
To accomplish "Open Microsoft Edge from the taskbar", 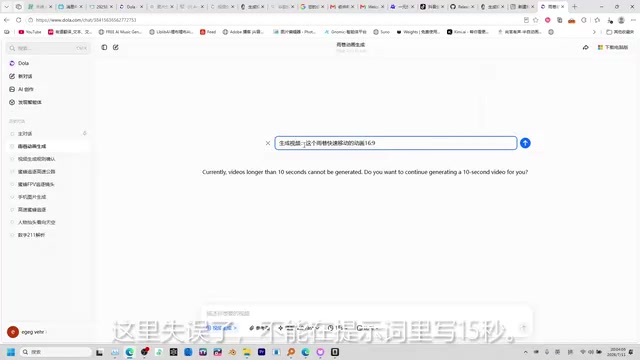I will point(130,352).
